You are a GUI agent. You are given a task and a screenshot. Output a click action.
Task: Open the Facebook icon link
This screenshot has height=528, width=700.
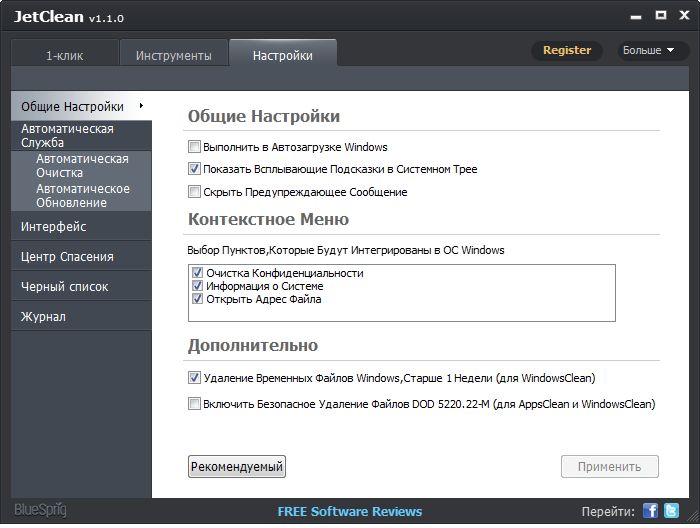pyautogui.click(x=650, y=511)
